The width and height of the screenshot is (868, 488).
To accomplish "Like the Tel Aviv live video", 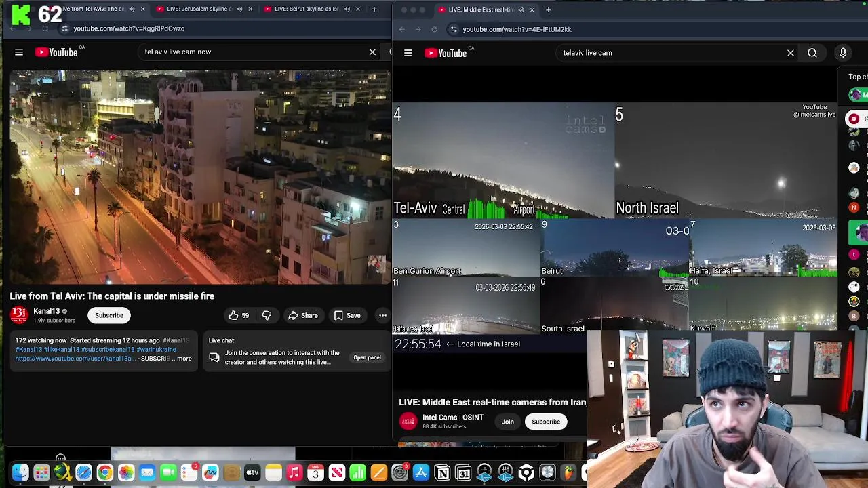I will (x=238, y=315).
